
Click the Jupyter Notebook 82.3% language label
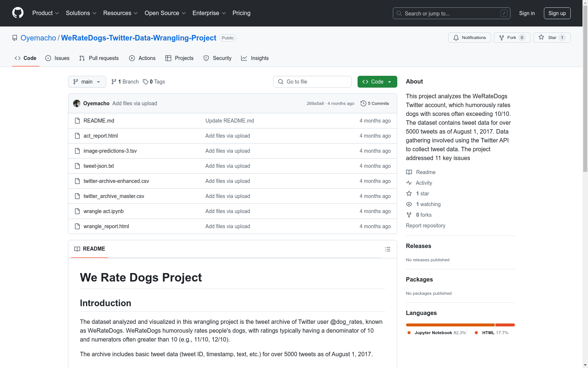(437, 333)
